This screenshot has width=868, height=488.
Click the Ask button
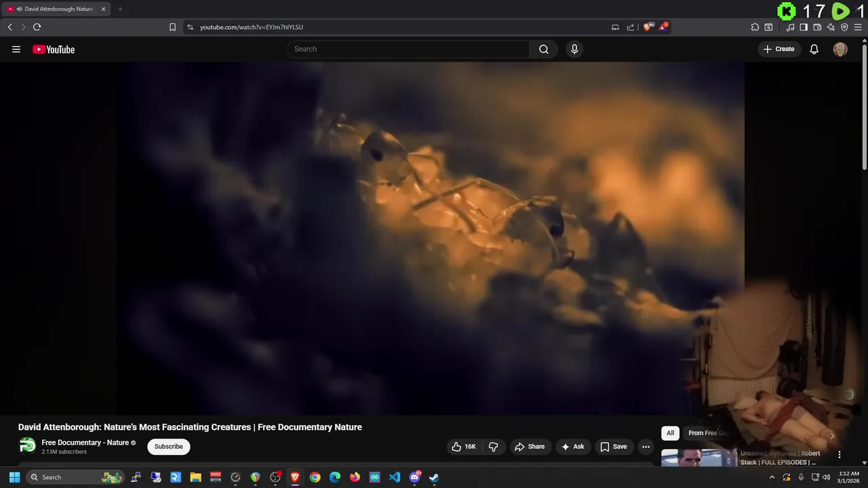(x=572, y=447)
